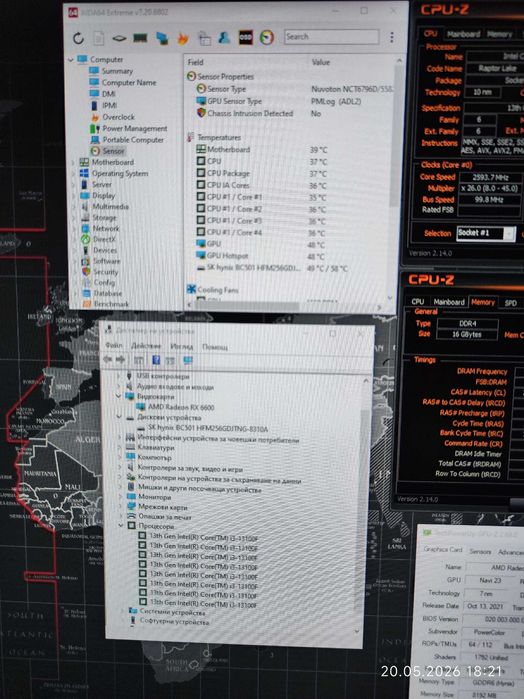Click the Temperatures thermometer section header
Screen dimensions: 524x699
pos(214,137)
